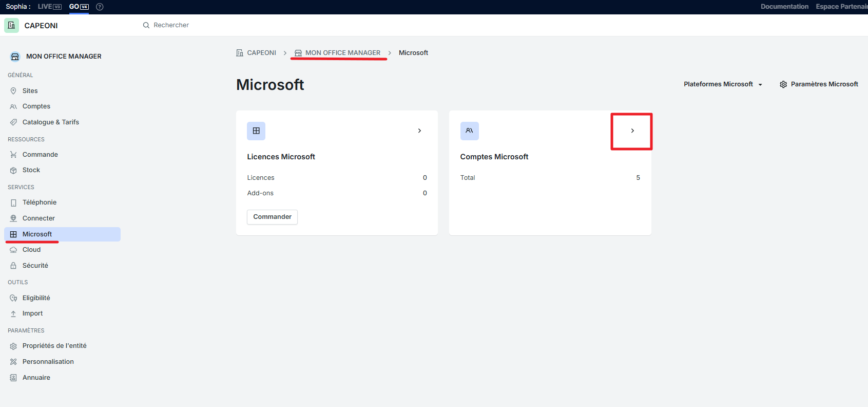The width and height of the screenshot is (868, 407).
Task: Click the Connecter globe icon
Action: (13, 218)
